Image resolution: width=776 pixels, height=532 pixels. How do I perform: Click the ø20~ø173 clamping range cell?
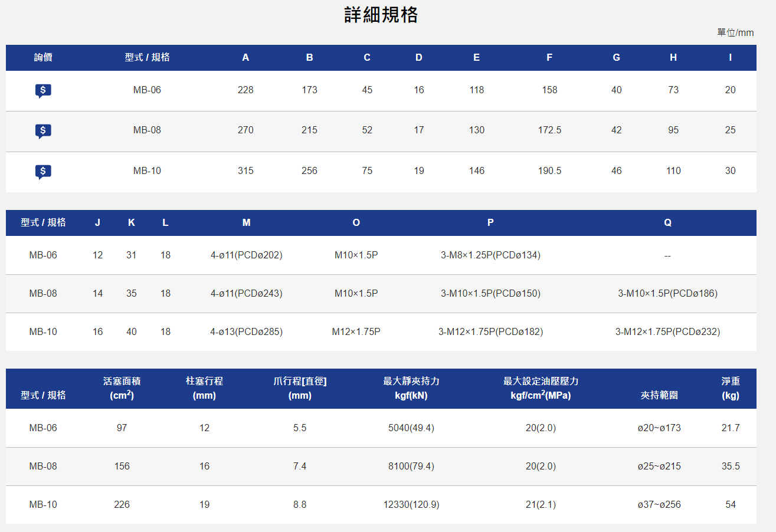tap(659, 428)
